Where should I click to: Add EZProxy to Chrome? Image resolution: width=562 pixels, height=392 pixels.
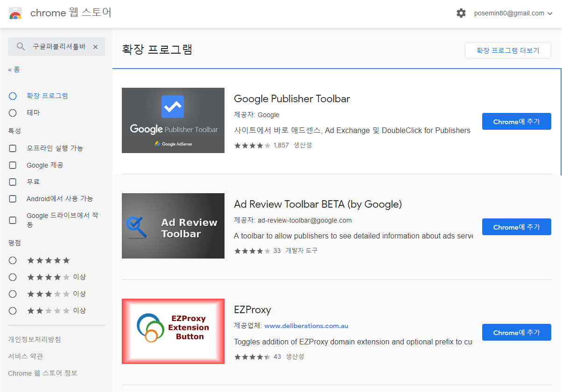pyautogui.click(x=517, y=332)
